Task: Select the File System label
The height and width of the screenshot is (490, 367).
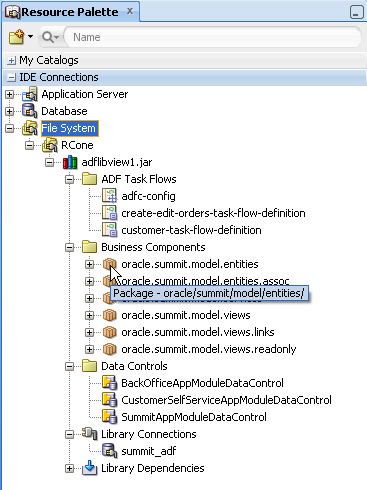Action: coord(70,128)
